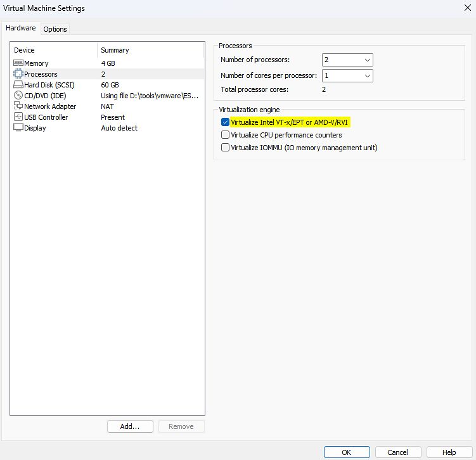The height and width of the screenshot is (460, 476).
Task: Switch to the Options tab
Action: 55,29
